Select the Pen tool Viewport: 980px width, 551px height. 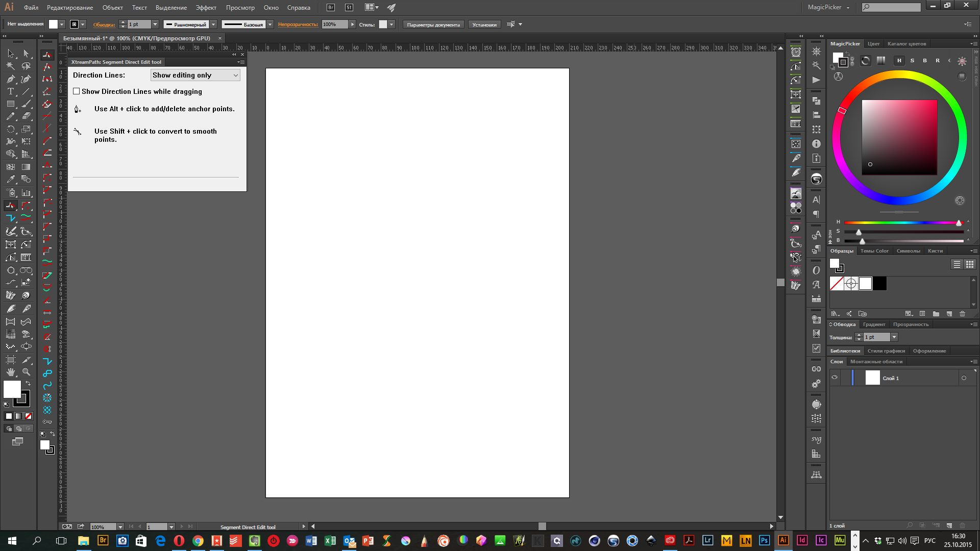[x=11, y=79]
